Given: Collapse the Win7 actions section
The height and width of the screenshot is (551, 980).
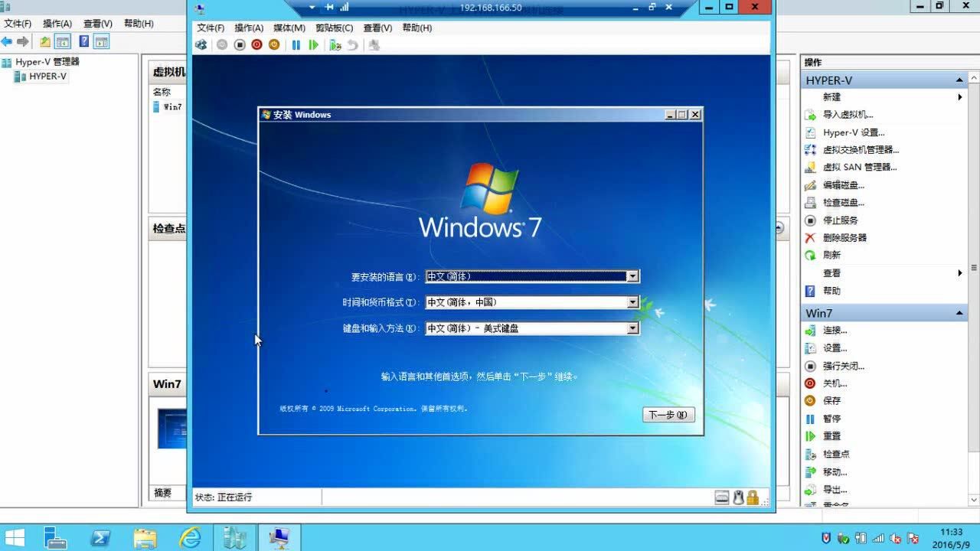Looking at the screenshot, I should [959, 313].
